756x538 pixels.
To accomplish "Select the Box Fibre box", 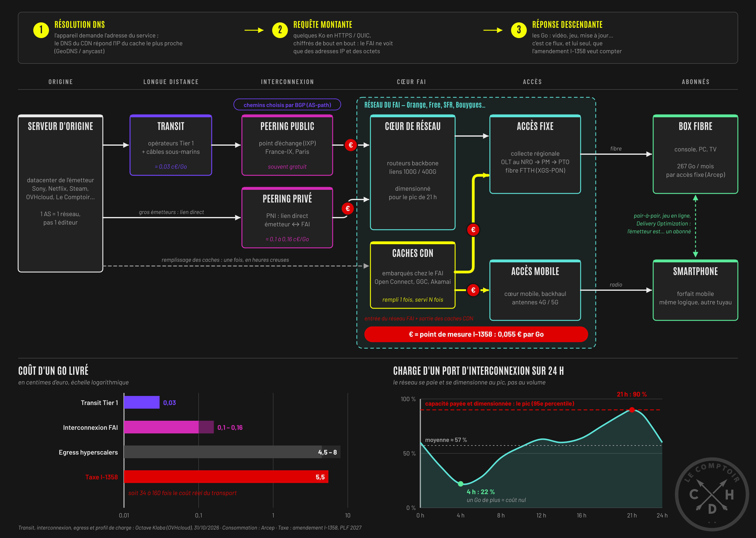I will tap(695, 154).
